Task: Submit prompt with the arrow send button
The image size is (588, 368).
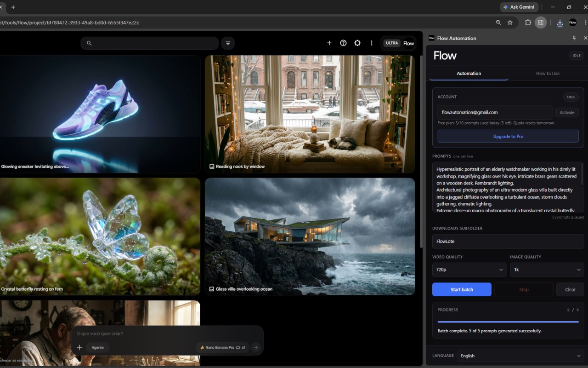Action: coord(256,347)
